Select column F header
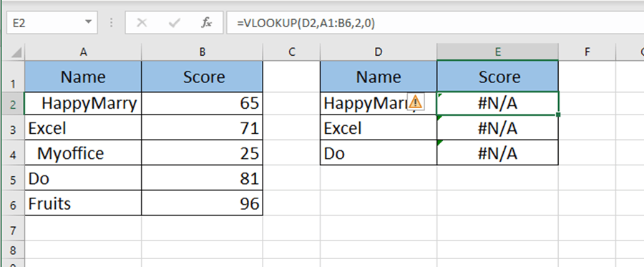This screenshot has height=267, width=644. [x=587, y=52]
